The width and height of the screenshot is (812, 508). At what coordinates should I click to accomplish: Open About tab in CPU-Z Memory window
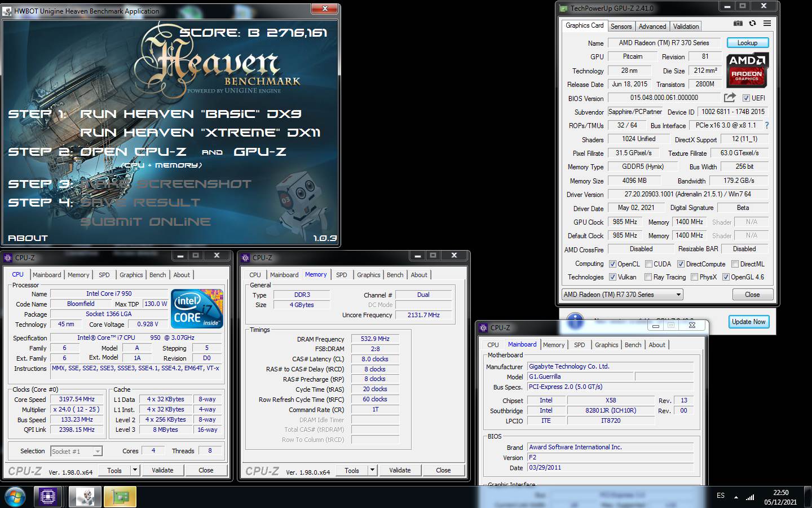tap(418, 275)
